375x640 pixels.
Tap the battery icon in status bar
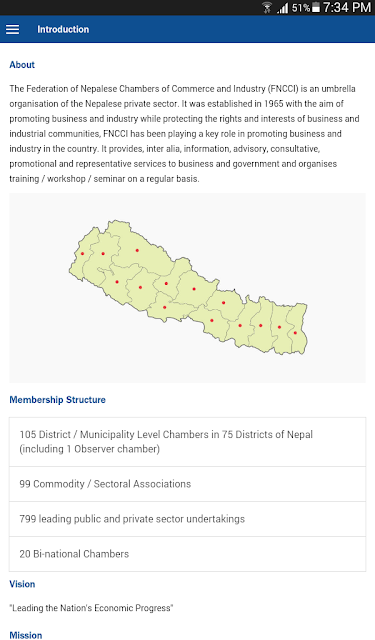(x=316, y=8)
